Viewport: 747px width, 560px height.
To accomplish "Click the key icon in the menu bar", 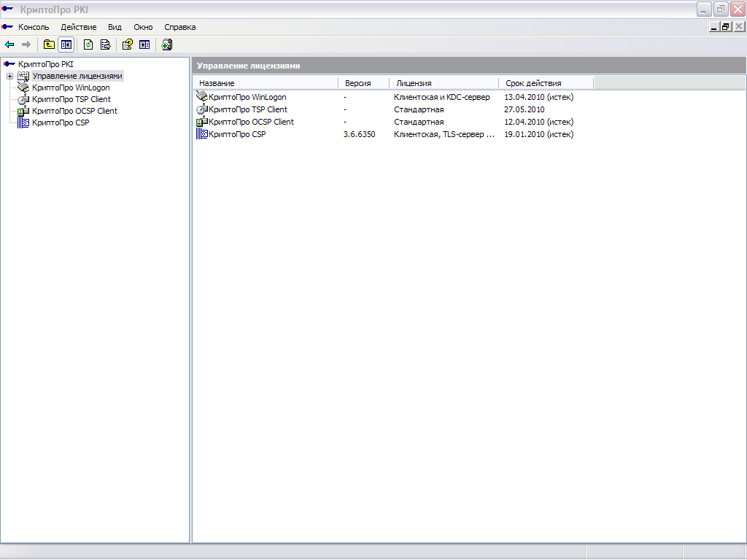I will tap(7, 27).
